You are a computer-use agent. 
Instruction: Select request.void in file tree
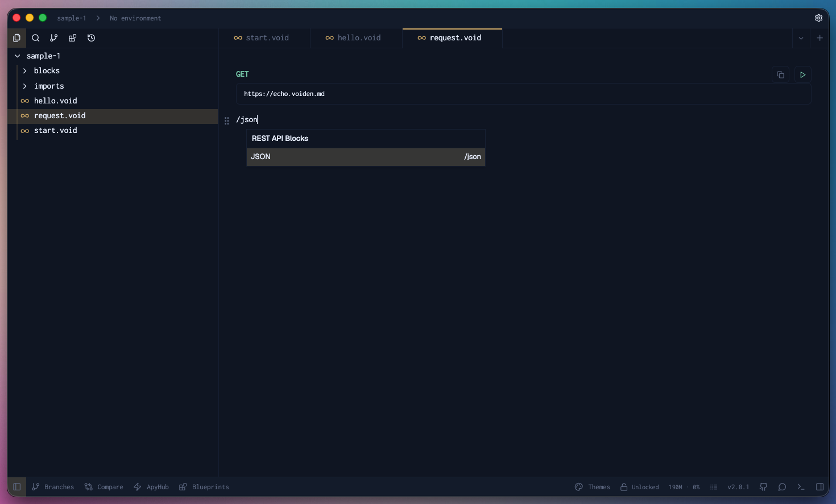[x=113, y=116]
